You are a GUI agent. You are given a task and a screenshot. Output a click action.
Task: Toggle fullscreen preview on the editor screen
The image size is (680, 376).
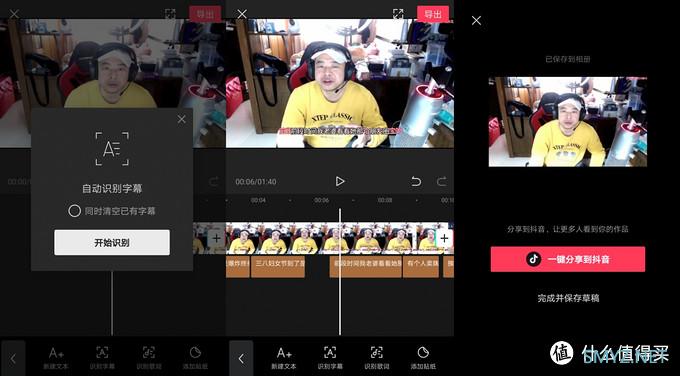click(398, 13)
